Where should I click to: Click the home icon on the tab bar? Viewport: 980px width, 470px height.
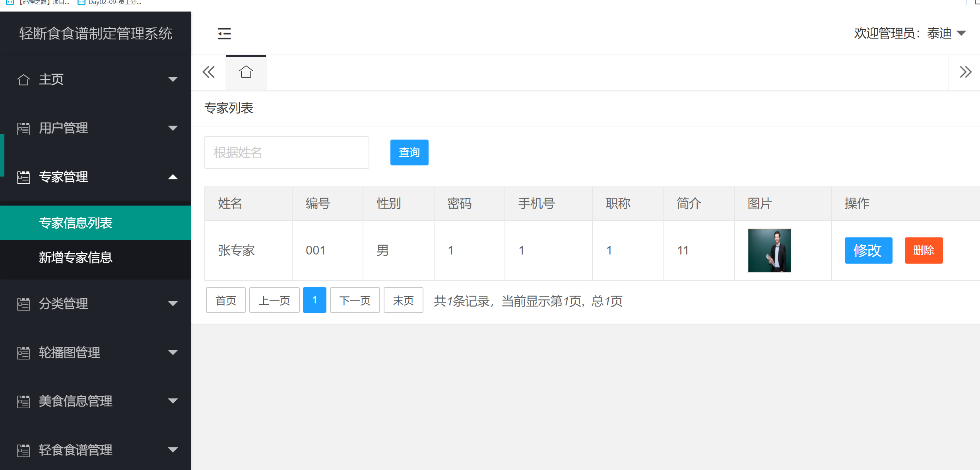point(246,72)
